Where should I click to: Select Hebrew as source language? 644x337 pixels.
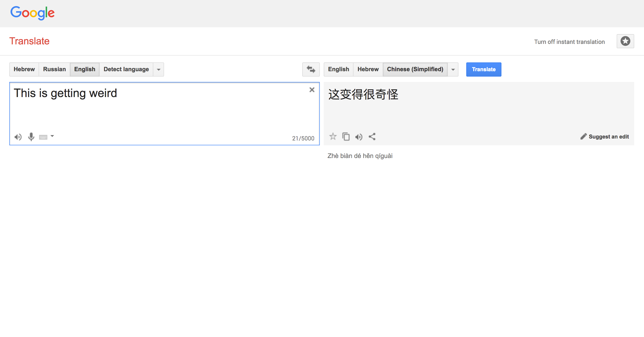(24, 69)
